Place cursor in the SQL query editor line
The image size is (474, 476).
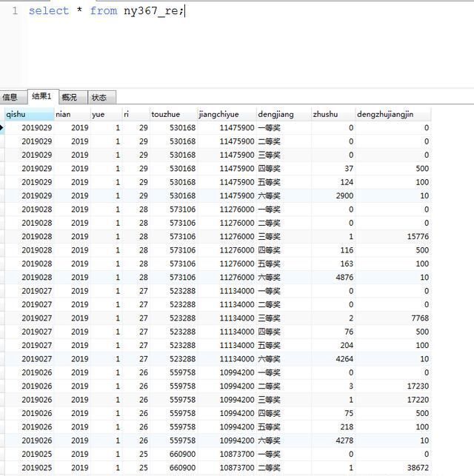tap(222, 11)
